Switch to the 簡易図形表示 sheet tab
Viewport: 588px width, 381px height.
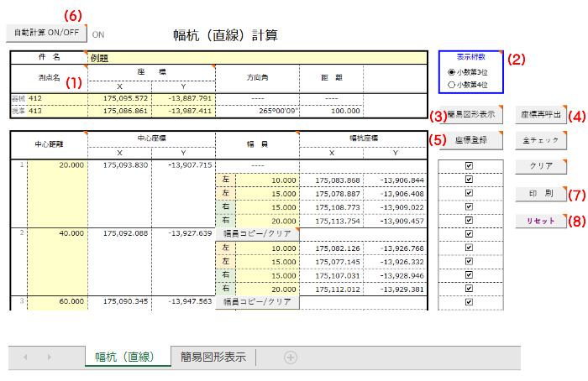click(x=213, y=358)
